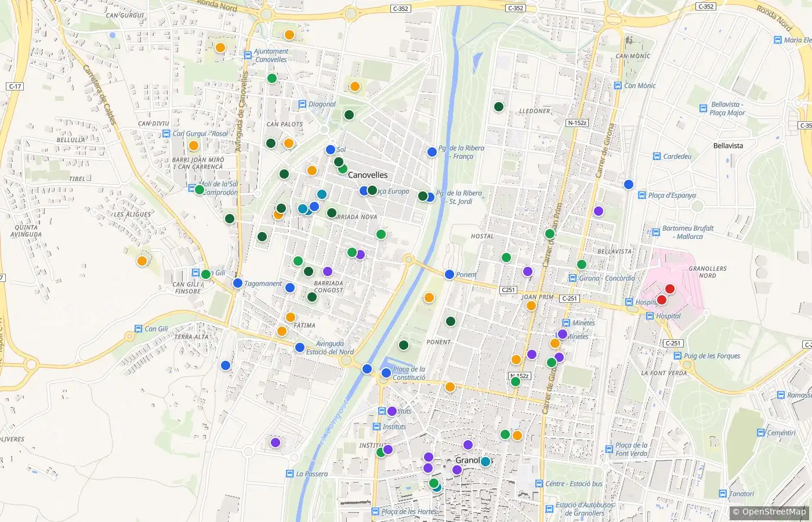Click the Plaça de la Font Verda bus stop icon
The width and height of the screenshot is (812, 522).
coord(609,449)
